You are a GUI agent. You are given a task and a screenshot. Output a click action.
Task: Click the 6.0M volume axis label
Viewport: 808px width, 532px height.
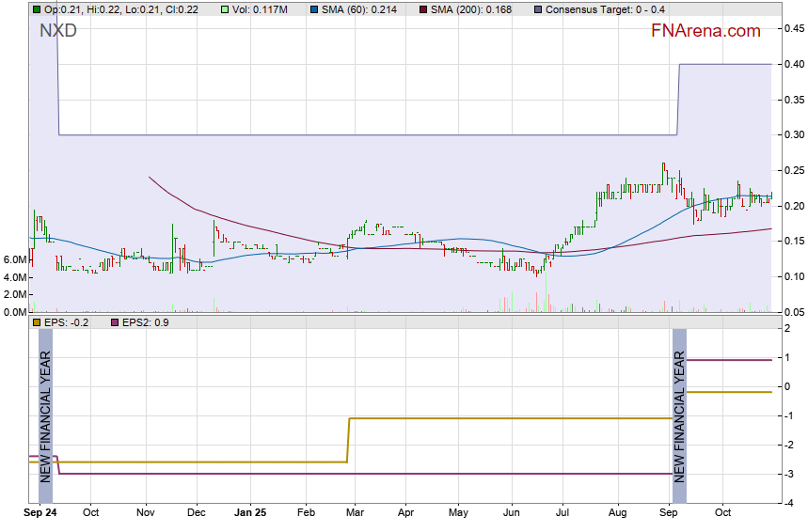[14, 259]
